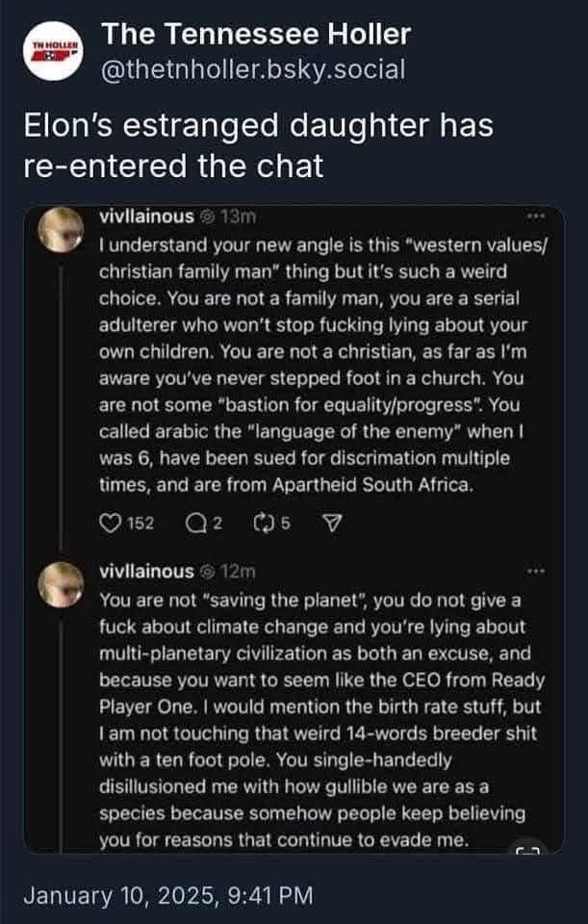Open The Tennessee Holler profile avatar
Screen dimensions: 588x924
coord(53,52)
